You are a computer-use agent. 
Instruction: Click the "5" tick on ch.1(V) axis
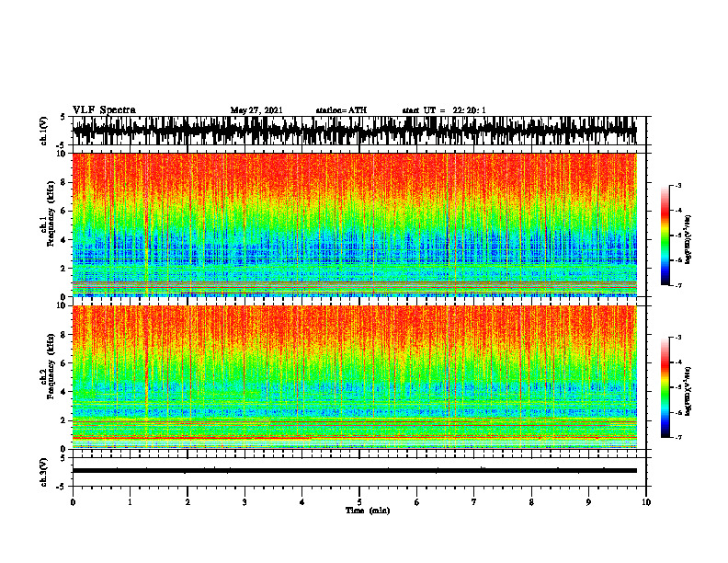pos(63,118)
